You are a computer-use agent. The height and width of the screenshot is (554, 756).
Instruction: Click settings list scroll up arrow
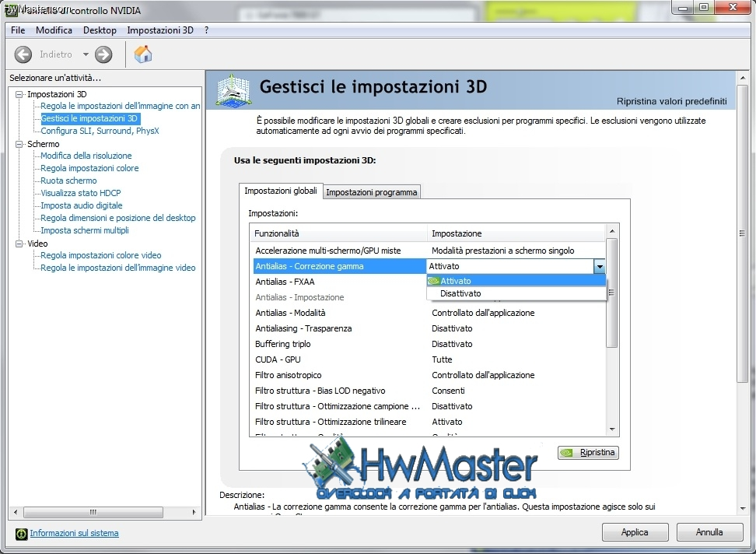click(612, 231)
